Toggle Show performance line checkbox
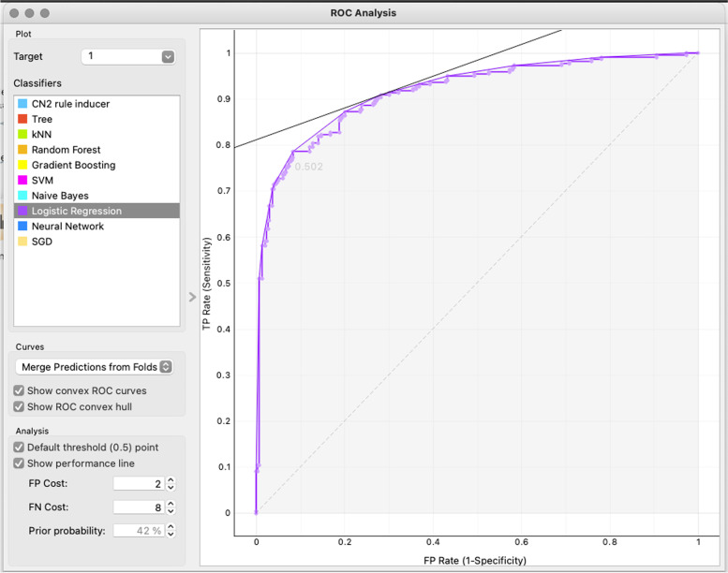Image resolution: width=728 pixels, height=573 pixels. [x=20, y=463]
